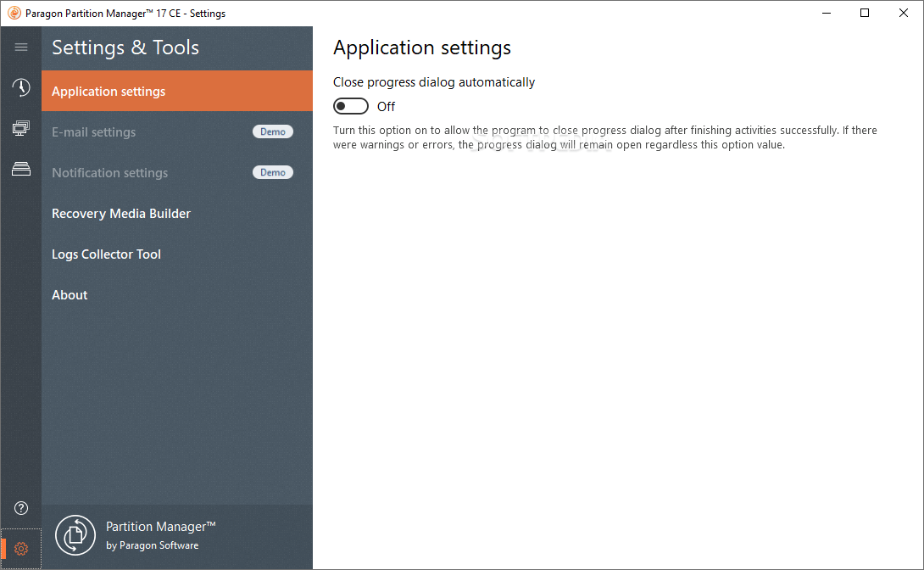Click the Demo badge beside E-mail settings
924x570 pixels.
coord(272,131)
